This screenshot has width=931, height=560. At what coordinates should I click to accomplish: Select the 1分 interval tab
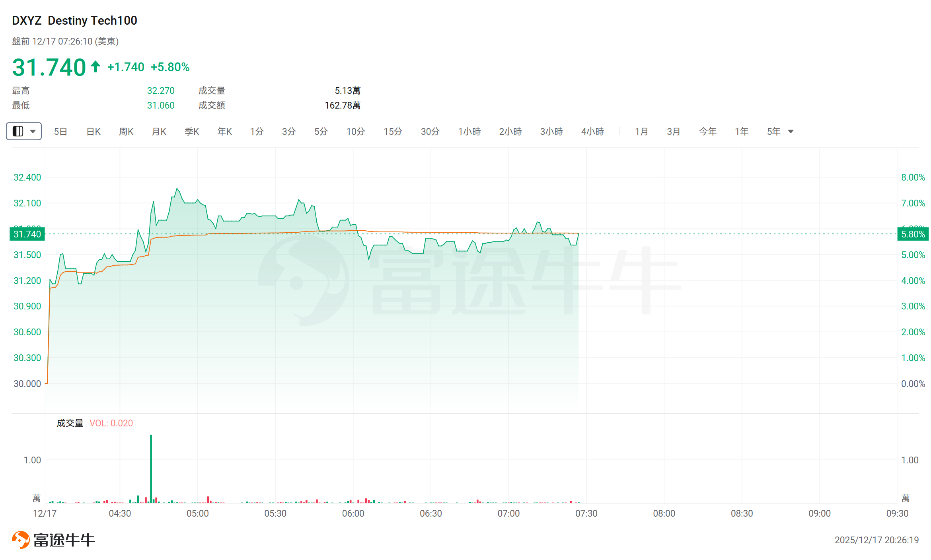(x=257, y=132)
